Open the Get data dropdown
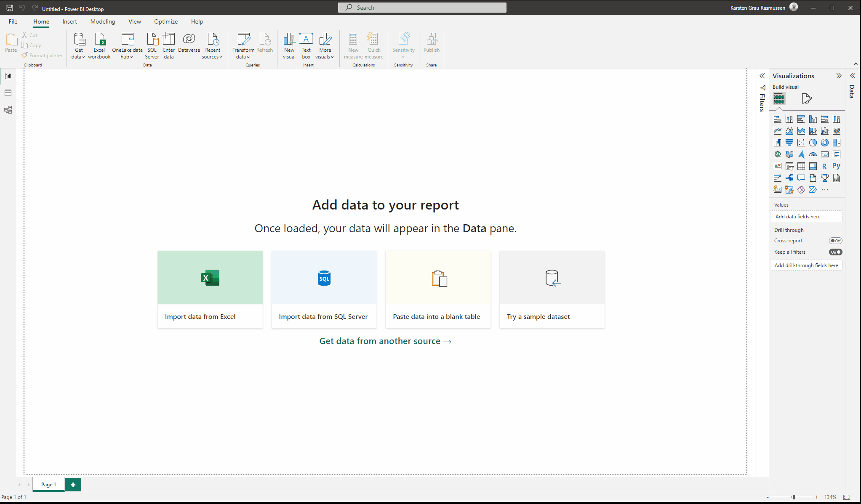This screenshot has width=861, height=504. (x=79, y=46)
